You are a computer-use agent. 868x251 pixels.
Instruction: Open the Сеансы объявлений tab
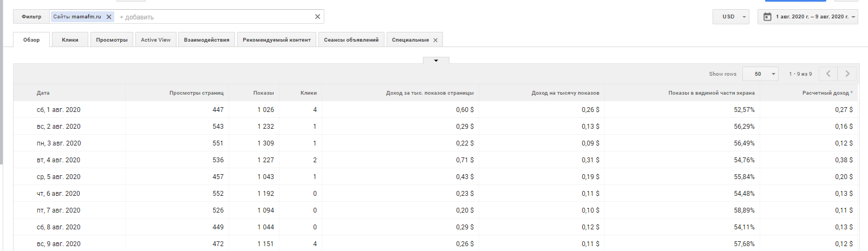tap(351, 39)
